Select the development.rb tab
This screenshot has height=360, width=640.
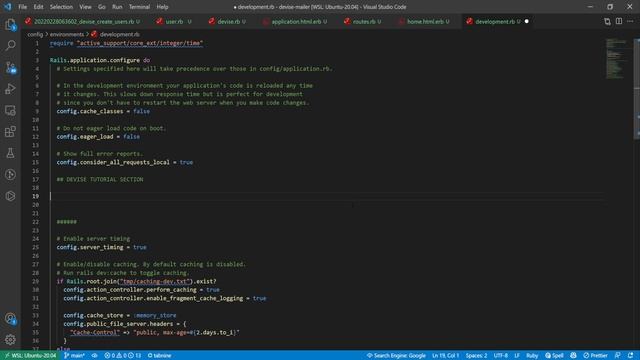(496, 21)
